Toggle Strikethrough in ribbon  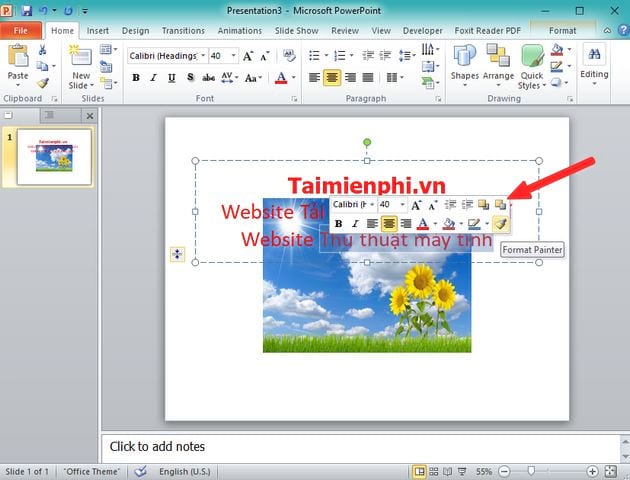click(208, 77)
